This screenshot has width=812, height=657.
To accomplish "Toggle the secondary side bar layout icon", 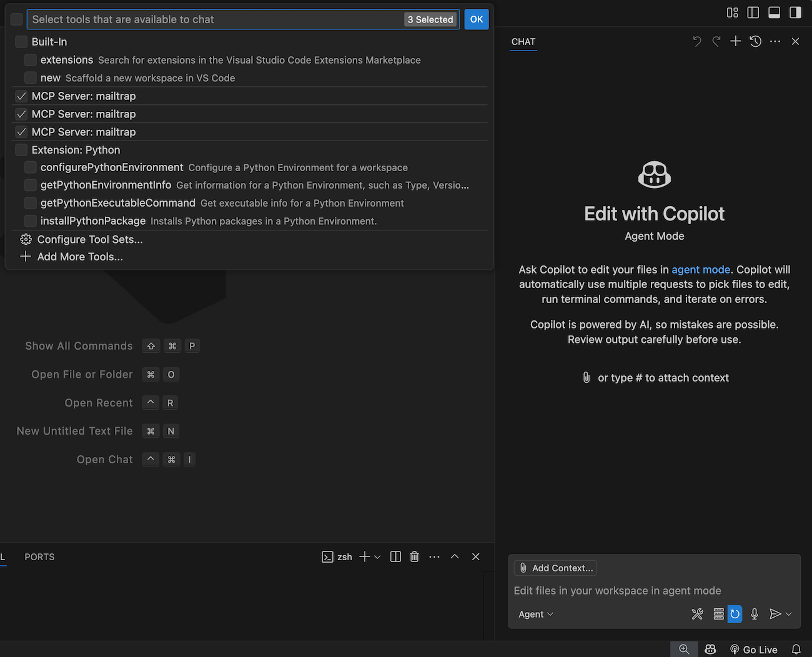I will pos(795,12).
